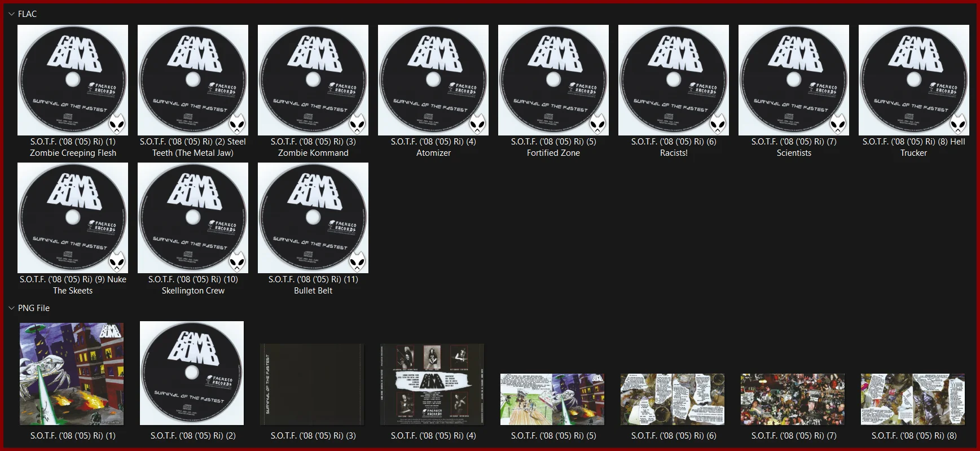Select the PNG (5) booklet comic art thumbnail
Image resolution: width=980 pixels, height=451 pixels.
click(x=552, y=399)
